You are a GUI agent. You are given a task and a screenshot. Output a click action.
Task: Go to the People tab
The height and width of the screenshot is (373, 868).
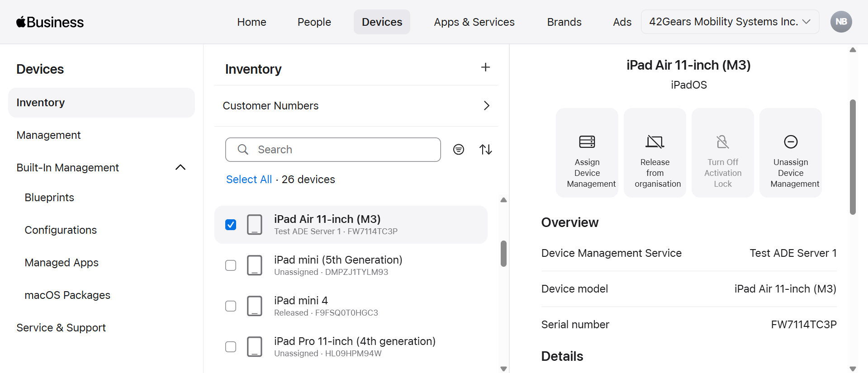(x=314, y=22)
